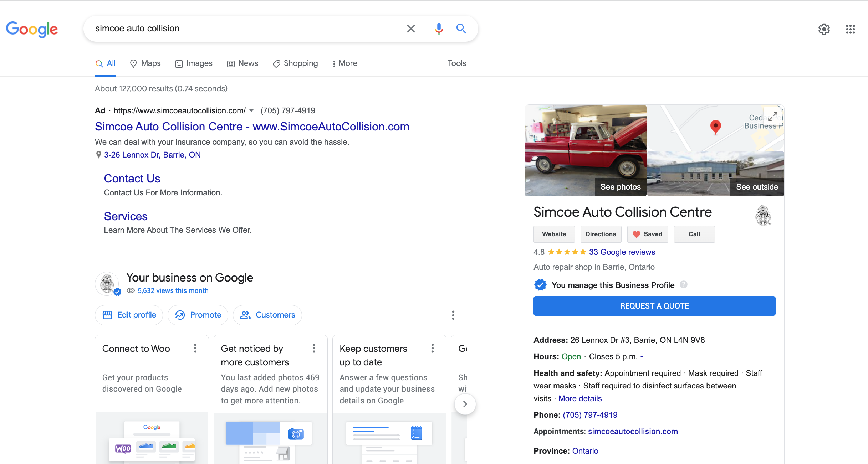
Task: Expand the dropdown arrow next to the ad URL
Action: [251, 111]
